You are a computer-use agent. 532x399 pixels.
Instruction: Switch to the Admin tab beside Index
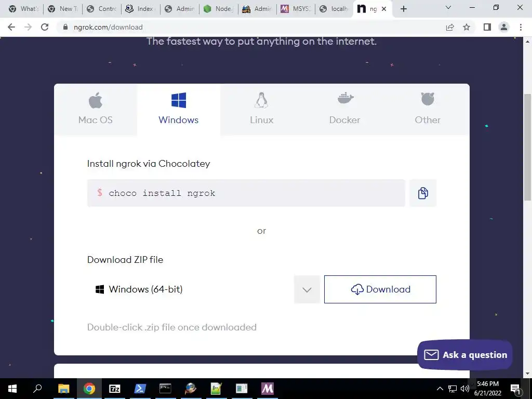(179, 9)
